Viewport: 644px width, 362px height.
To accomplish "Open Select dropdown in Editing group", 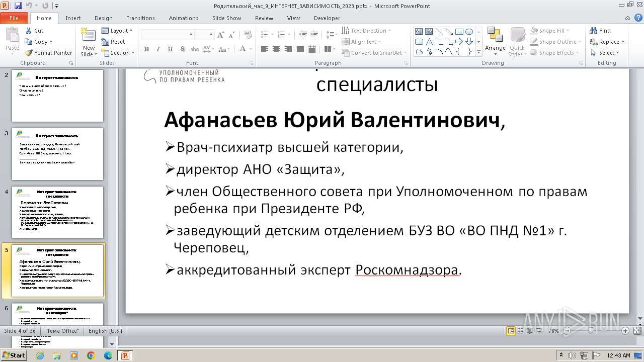I will click(604, 53).
